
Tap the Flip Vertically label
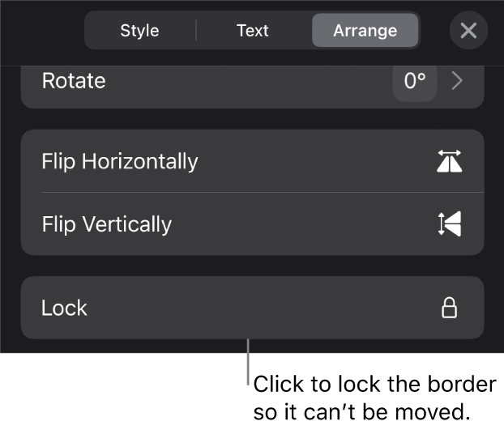point(106,224)
